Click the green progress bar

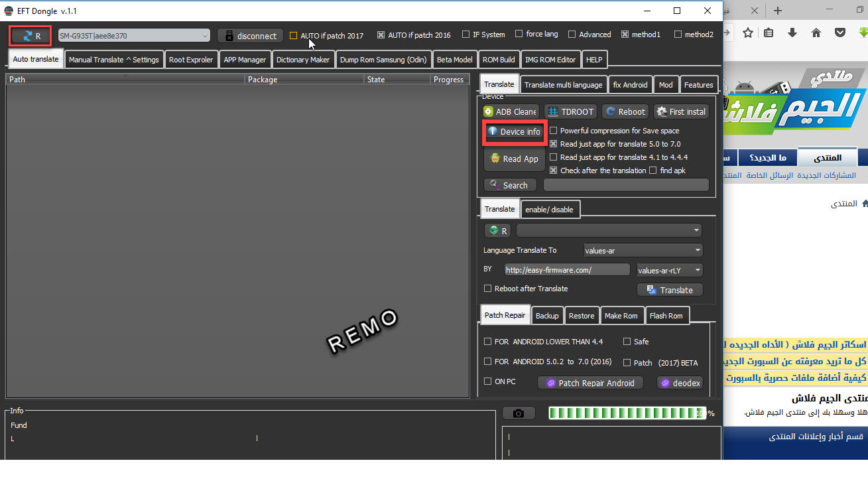(627, 413)
